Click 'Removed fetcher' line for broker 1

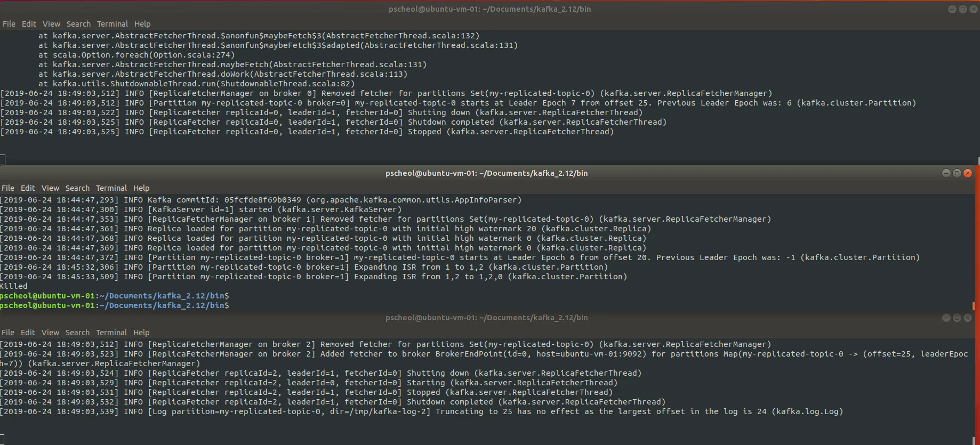coord(385,219)
